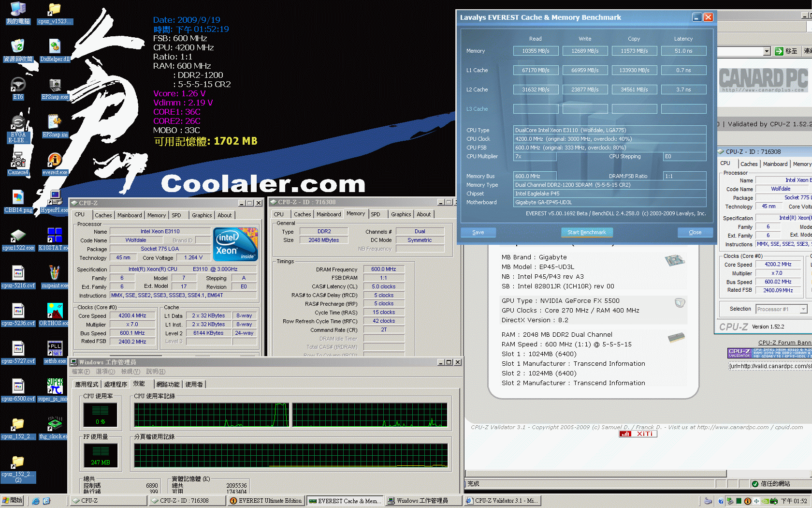Launch the mspaint.exe desktop icon
The height and width of the screenshot is (508, 812).
pyautogui.click(x=55, y=277)
